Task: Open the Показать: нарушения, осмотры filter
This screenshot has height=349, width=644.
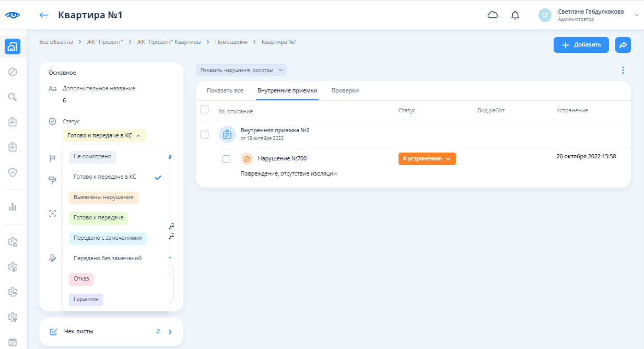Action: point(241,70)
